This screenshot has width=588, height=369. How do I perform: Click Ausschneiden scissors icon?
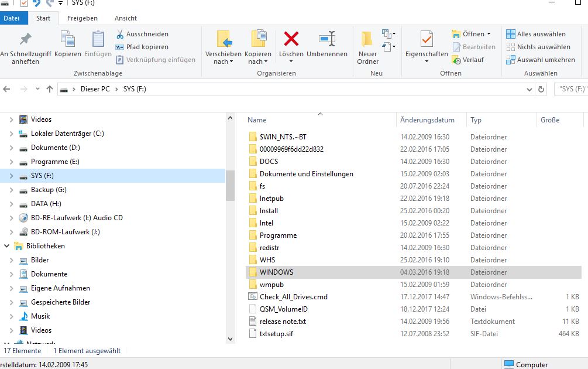[121, 34]
